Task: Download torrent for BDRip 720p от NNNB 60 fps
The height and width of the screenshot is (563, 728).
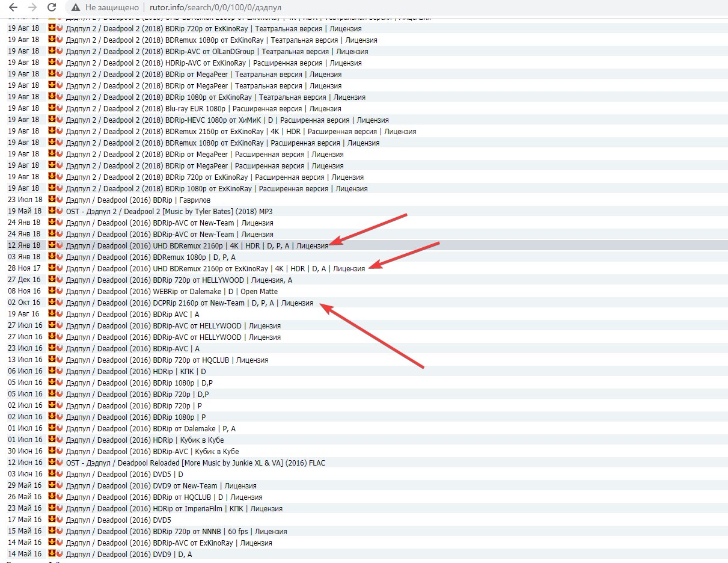Action: tap(52, 531)
